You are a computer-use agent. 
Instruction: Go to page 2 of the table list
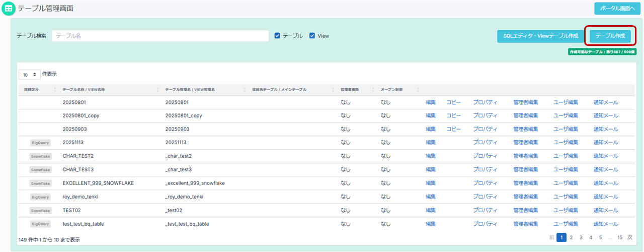[x=571, y=237]
